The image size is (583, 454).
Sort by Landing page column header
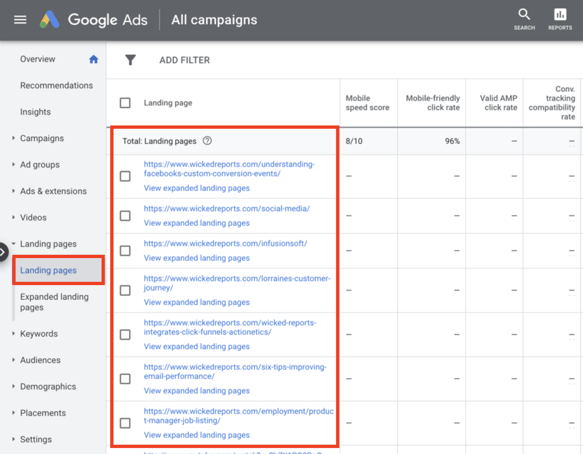click(168, 103)
